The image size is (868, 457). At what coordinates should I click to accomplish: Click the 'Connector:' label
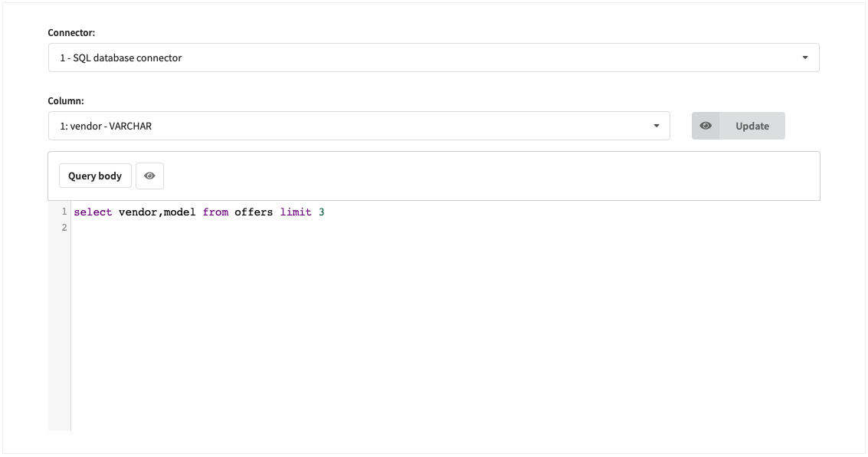(x=71, y=33)
